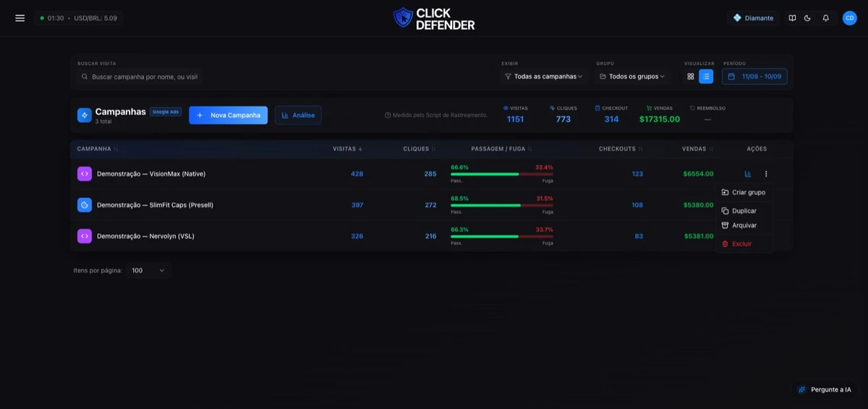Image resolution: width=868 pixels, height=409 pixels.
Task: Toggle dark mode moon icon
Action: pyautogui.click(x=807, y=18)
